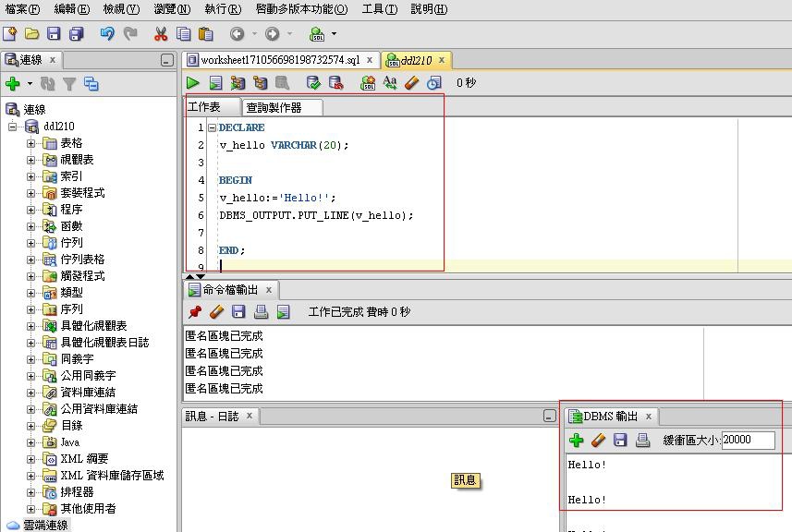The width and height of the screenshot is (792, 532).
Task: Expand the 表格 tree node
Action: click(x=30, y=143)
